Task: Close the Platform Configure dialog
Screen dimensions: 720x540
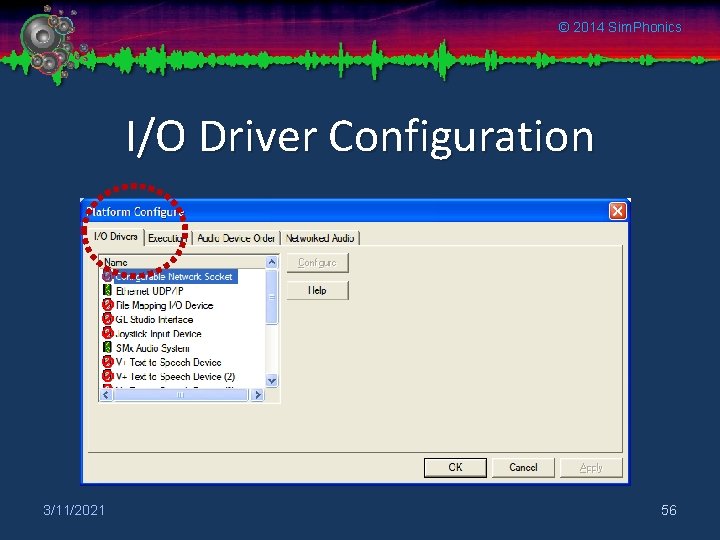Action: [x=618, y=211]
